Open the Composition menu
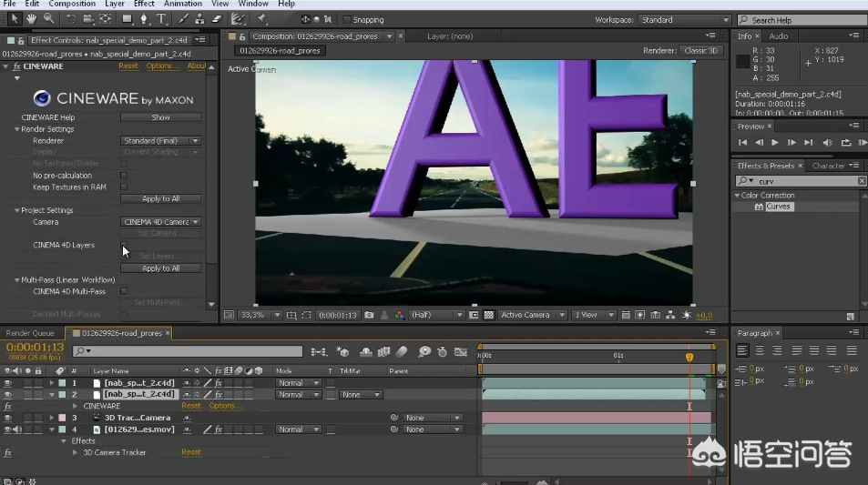This screenshot has width=868, height=485. (72, 4)
